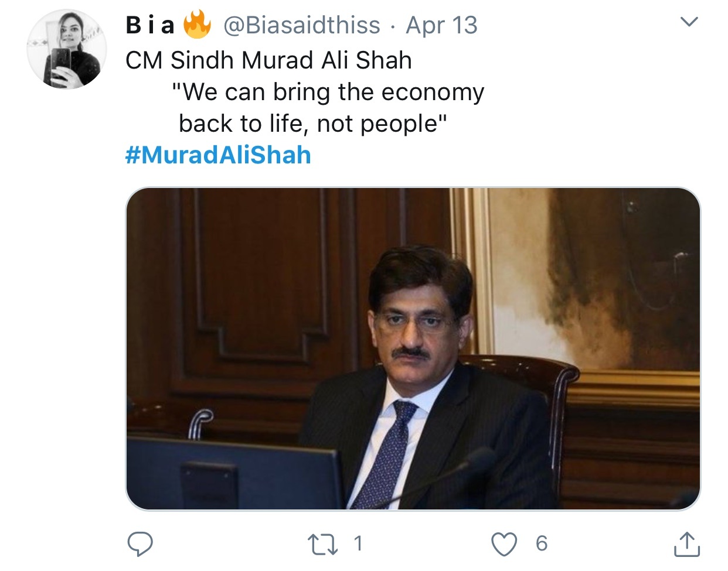Open the share options icon
Screen dimensions: 728x571
686,544
